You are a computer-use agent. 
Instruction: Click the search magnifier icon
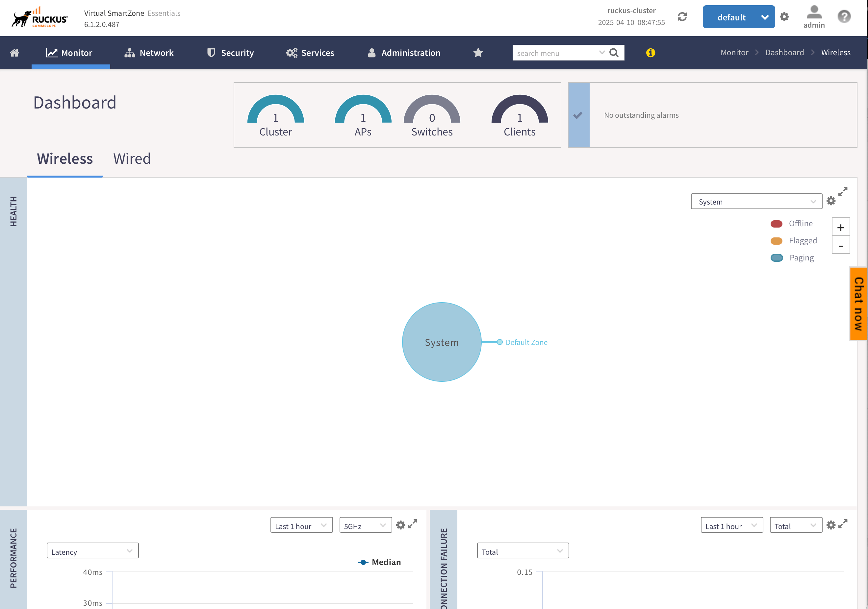pyautogui.click(x=614, y=53)
